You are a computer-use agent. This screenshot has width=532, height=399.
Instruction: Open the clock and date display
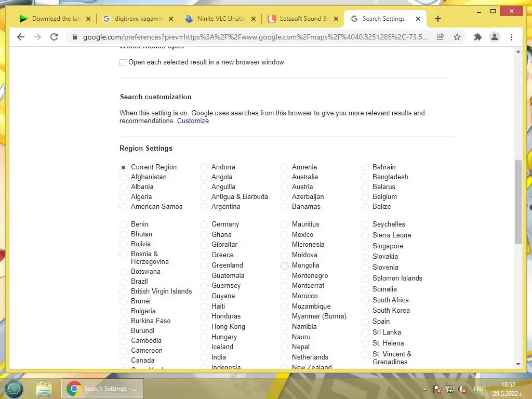508,389
